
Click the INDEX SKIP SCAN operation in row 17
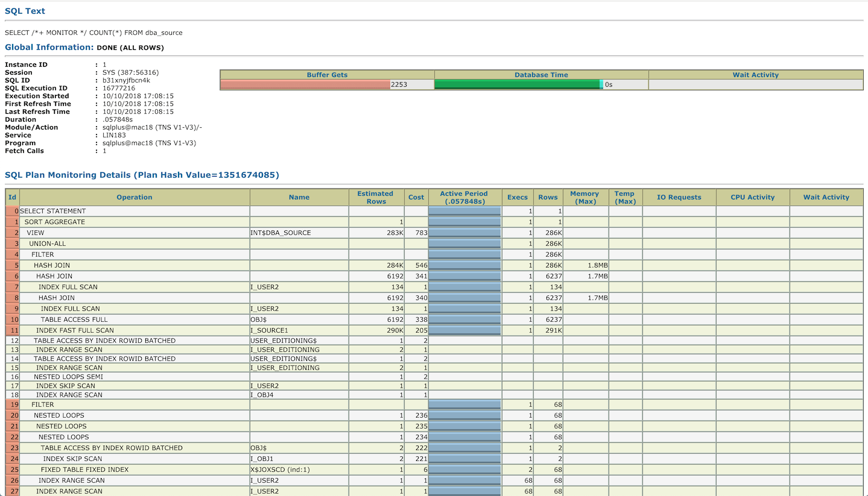coord(66,386)
